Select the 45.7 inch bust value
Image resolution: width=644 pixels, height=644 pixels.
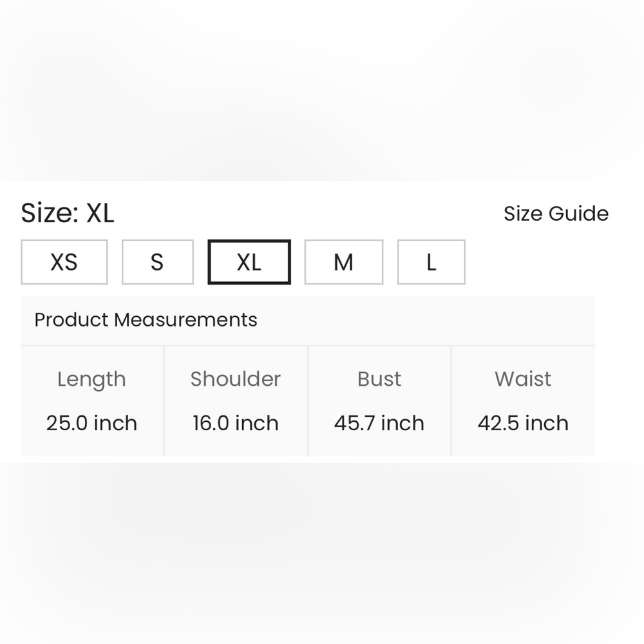pos(379,423)
